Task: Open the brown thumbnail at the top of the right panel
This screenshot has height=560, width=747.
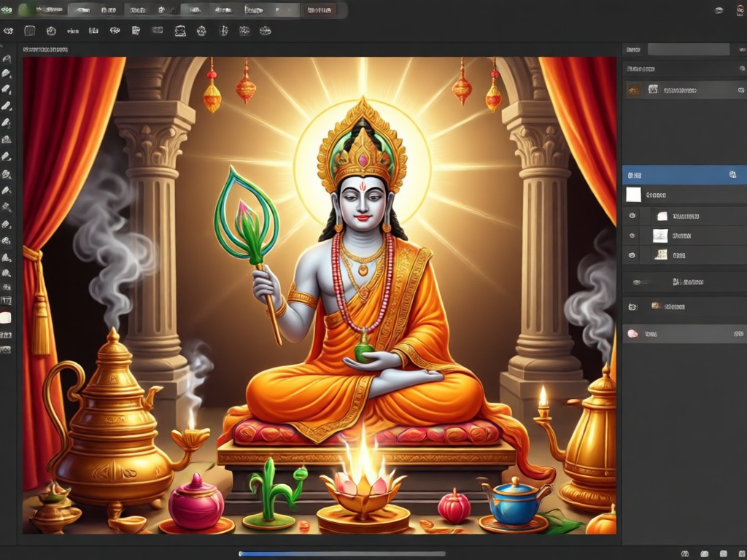Action: (634, 90)
